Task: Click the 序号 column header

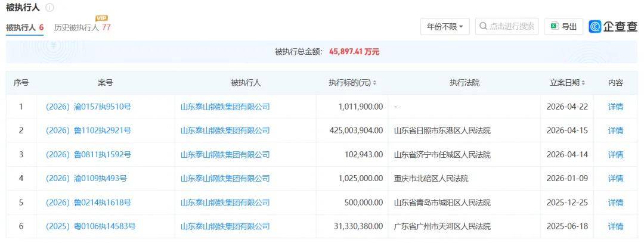Action: (x=21, y=83)
